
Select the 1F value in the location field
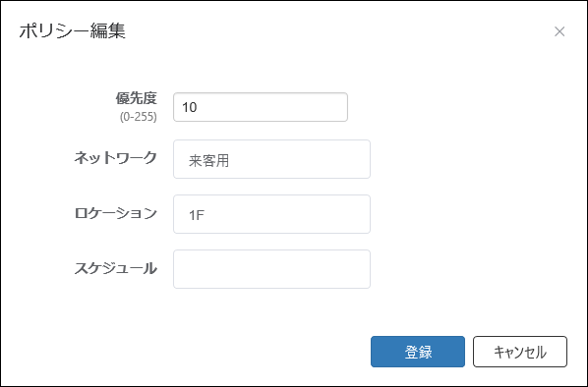pos(197,215)
